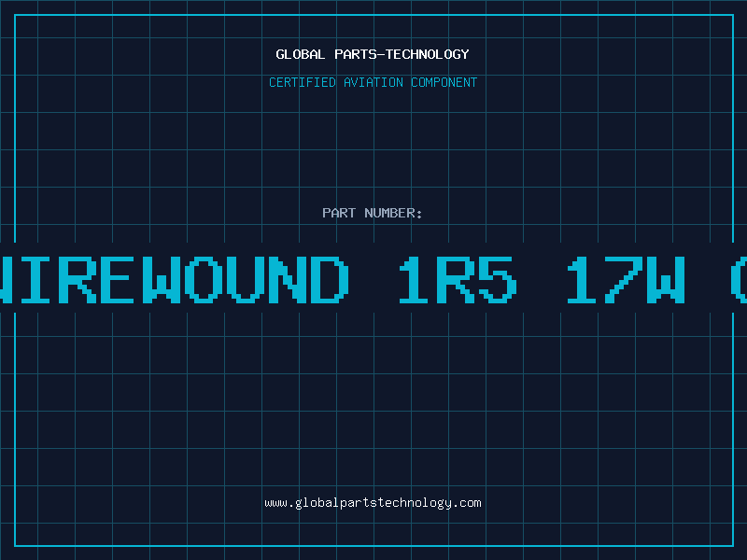Click the PART NUMBER: label
Image resolution: width=747 pixels, height=560 pixels.
[373, 213]
